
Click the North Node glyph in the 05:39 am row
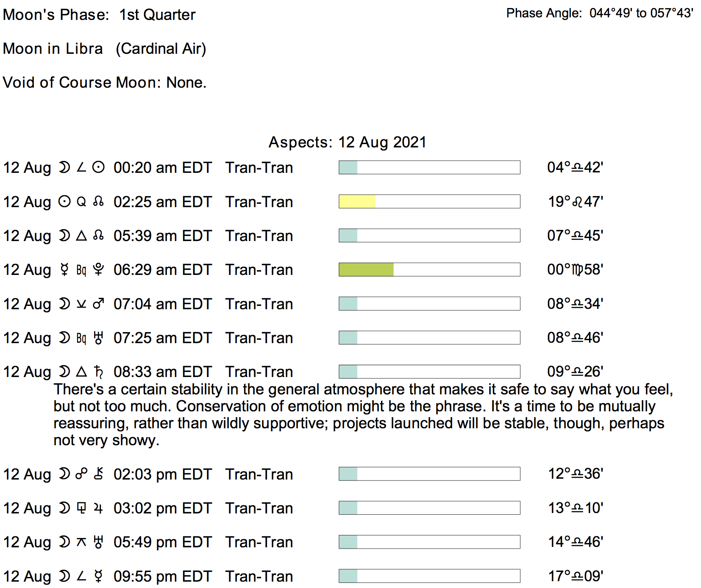98,236
